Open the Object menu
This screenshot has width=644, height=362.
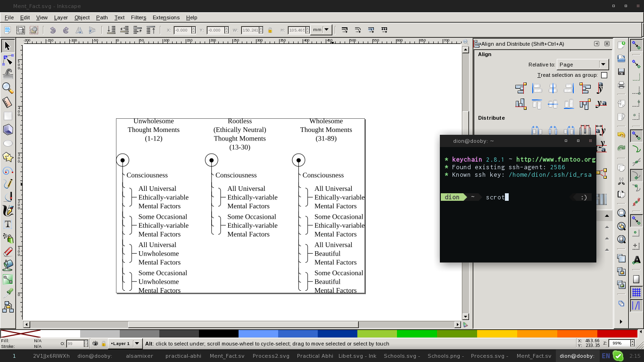(82, 17)
